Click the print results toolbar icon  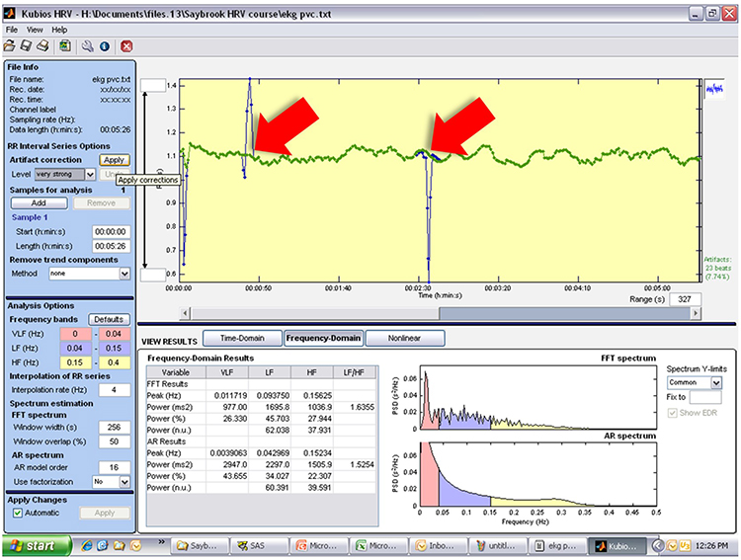pos(41,45)
